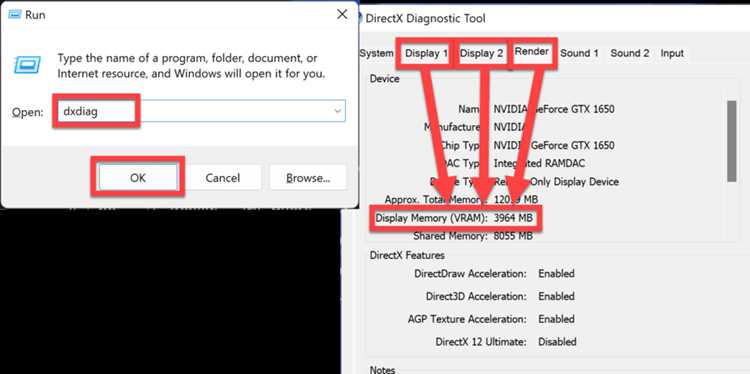750x374 pixels.
Task: Click Cancel in the Run dialog
Action: (223, 177)
